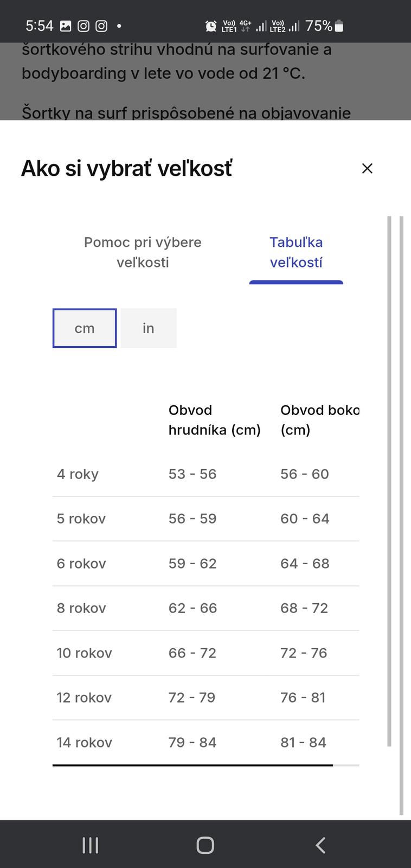Select the Tabuľka veľkostí tab
Viewport: 411px width, 868px height.
(x=296, y=252)
